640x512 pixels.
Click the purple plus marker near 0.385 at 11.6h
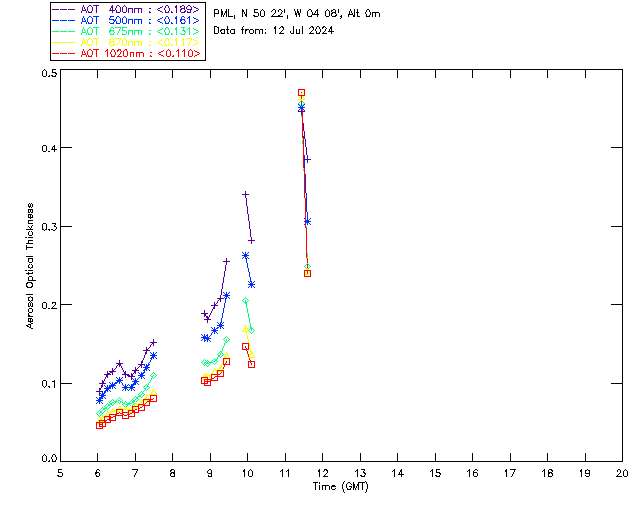tap(307, 160)
